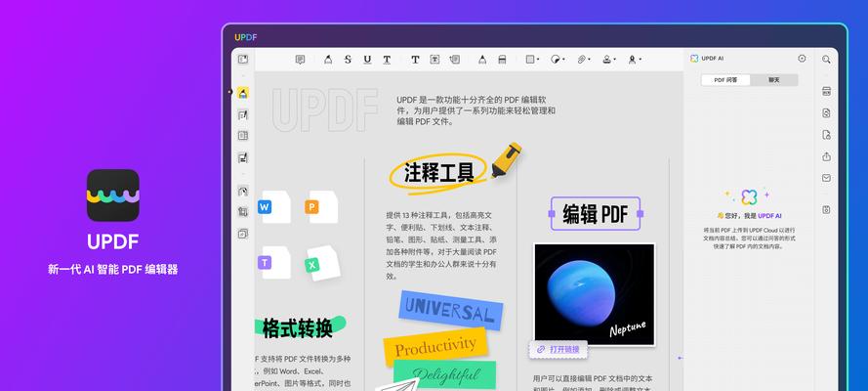The height and width of the screenshot is (391, 868).
Task: Click the 打开链接 link button
Action: tap(558, 350)
